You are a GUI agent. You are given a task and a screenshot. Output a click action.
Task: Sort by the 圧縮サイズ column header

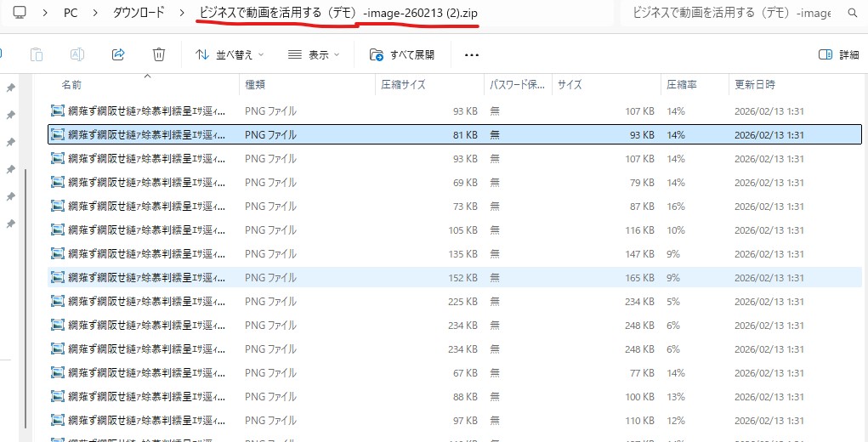404,85
